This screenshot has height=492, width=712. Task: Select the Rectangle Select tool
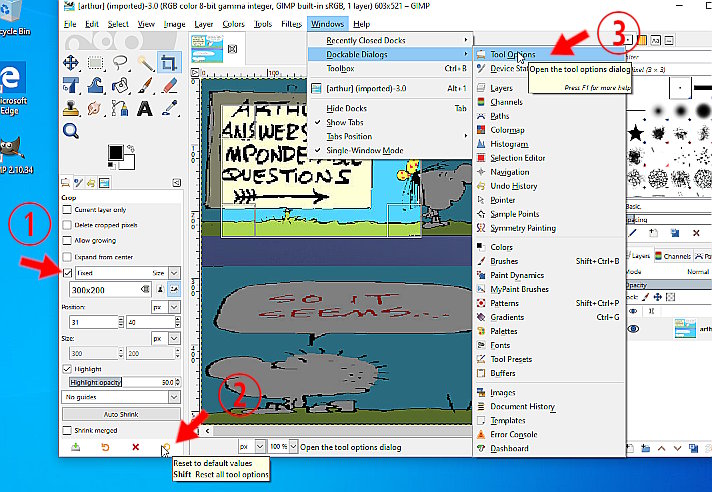pos(95,63)
